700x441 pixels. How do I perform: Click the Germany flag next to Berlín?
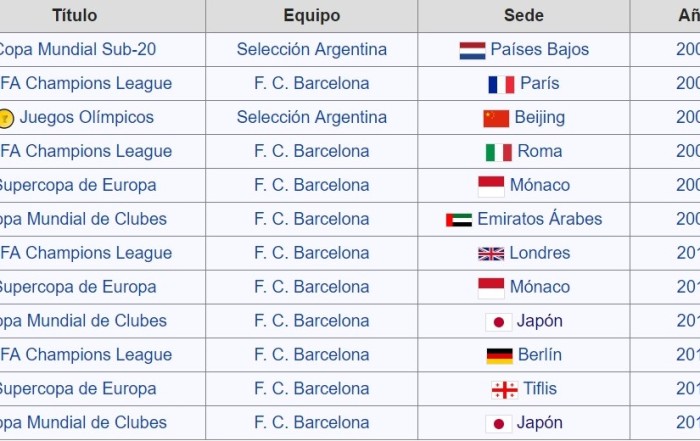[x=500, y=356]
